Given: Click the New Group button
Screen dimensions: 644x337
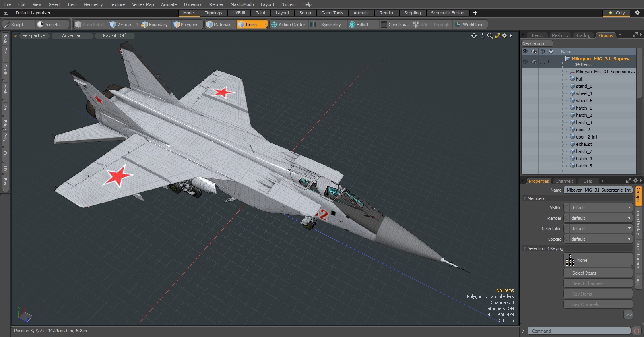Looking at the screenshot, I should click(x=537, y=43).
